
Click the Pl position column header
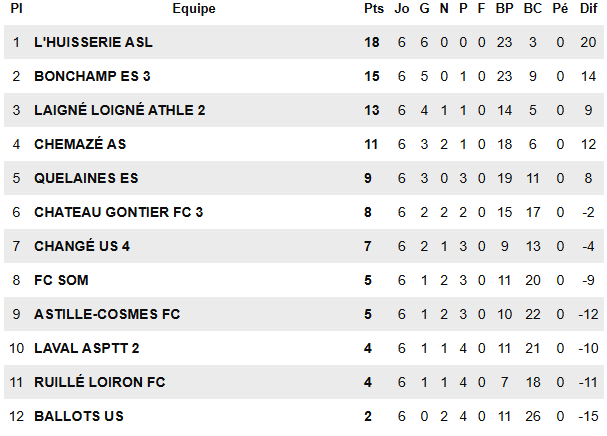click(x=16, y=9)
